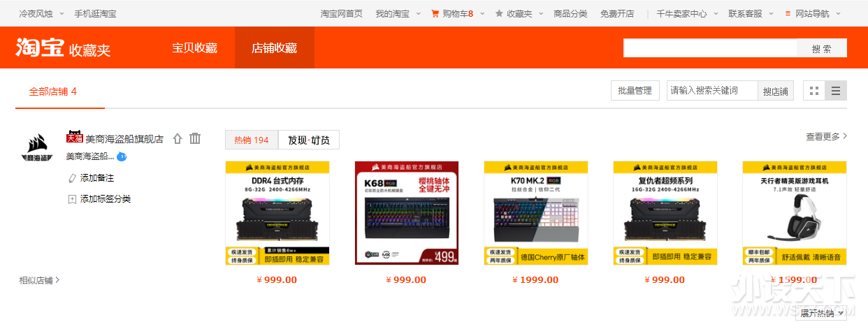Open the 复仇者超频系列 memory thumbnail
The height and width of the screenshot is (329, 868).
tap(665, 213)
